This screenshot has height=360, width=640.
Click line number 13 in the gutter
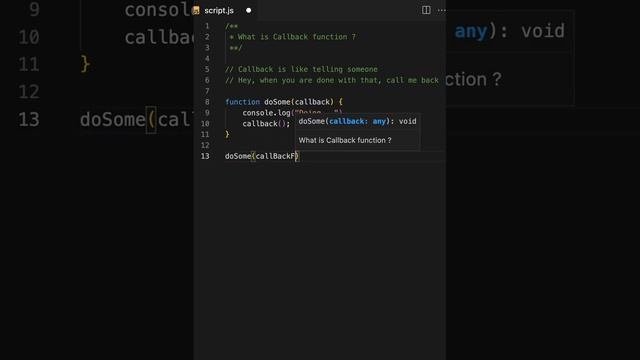[205, 156]
